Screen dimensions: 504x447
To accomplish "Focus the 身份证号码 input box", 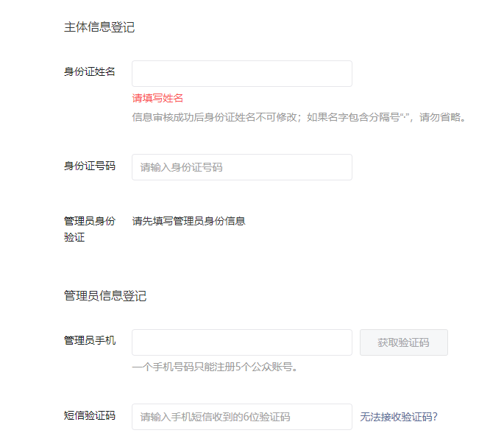I will [241, 167].
